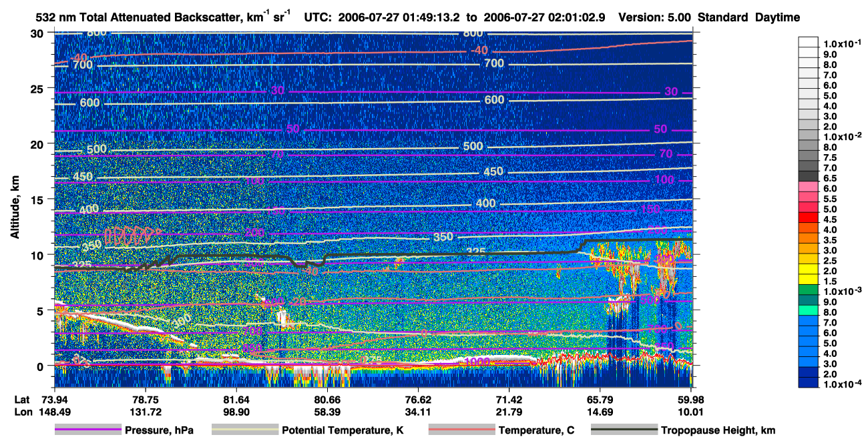
Task: Click longitude value 14.69
Action: pos(600,412)
